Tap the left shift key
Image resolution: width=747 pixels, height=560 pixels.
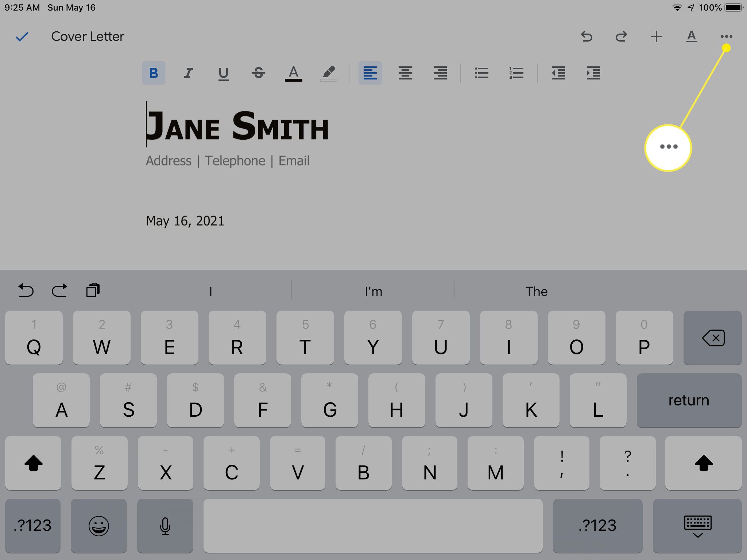[33, 463]
